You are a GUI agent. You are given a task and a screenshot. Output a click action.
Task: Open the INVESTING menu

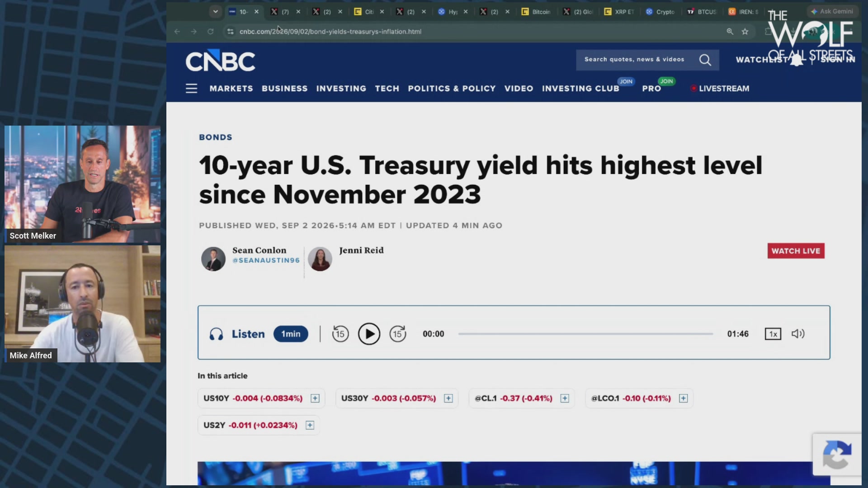[x=341, y=89]
